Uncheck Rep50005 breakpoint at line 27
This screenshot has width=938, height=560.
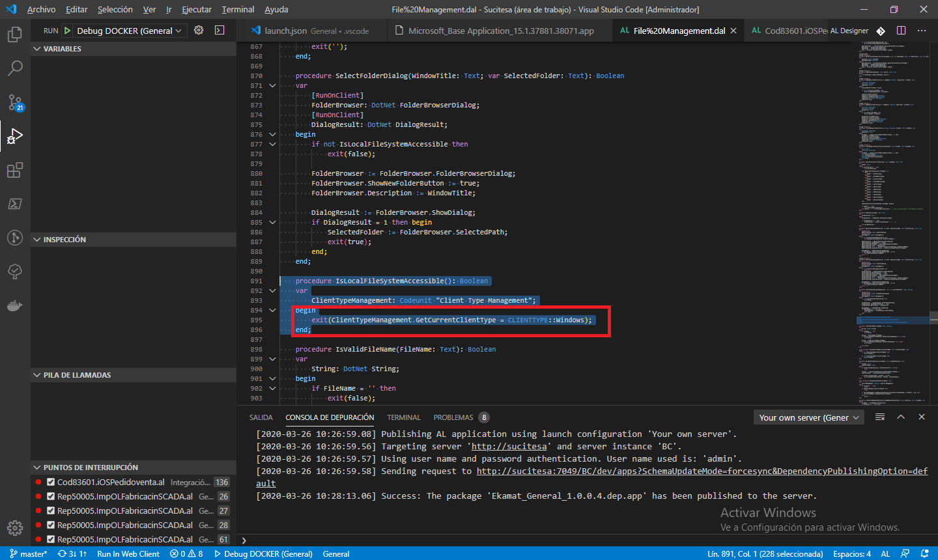[x=51, y=511]
